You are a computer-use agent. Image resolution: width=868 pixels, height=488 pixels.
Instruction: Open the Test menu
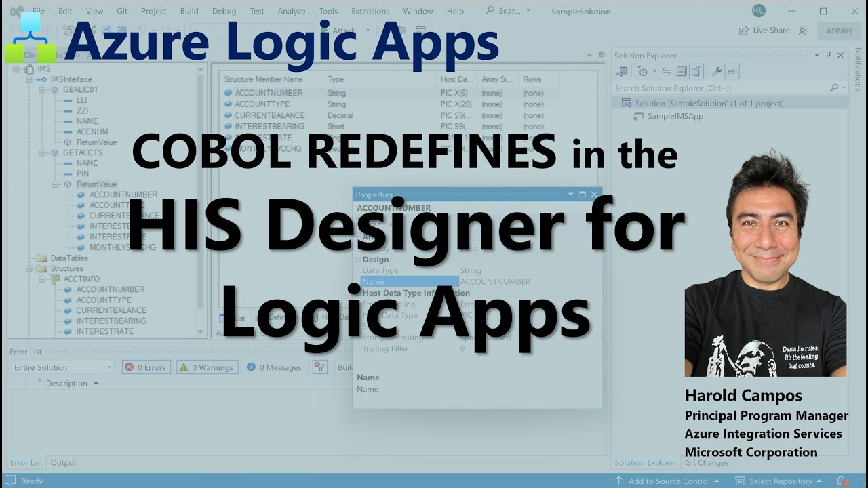tap(257, 11)
